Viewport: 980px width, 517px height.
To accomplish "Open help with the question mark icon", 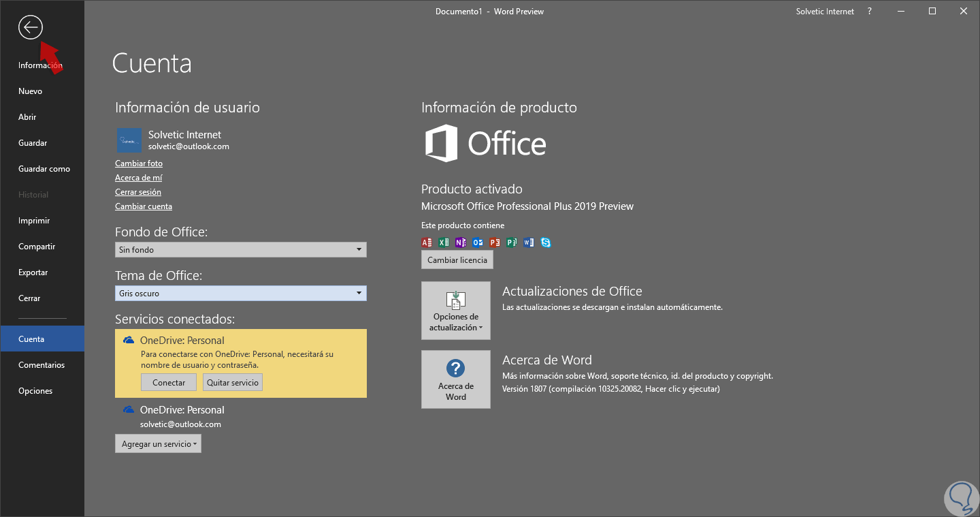I will pyautogui.click(x=870, y=12).
